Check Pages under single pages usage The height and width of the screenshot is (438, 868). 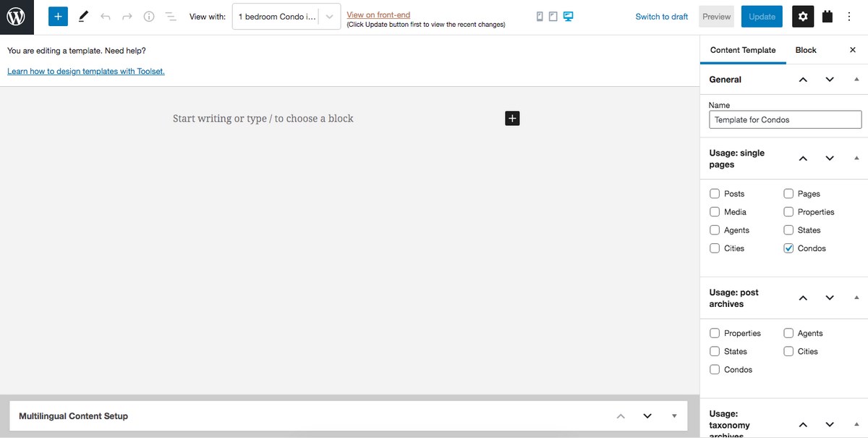788,194
